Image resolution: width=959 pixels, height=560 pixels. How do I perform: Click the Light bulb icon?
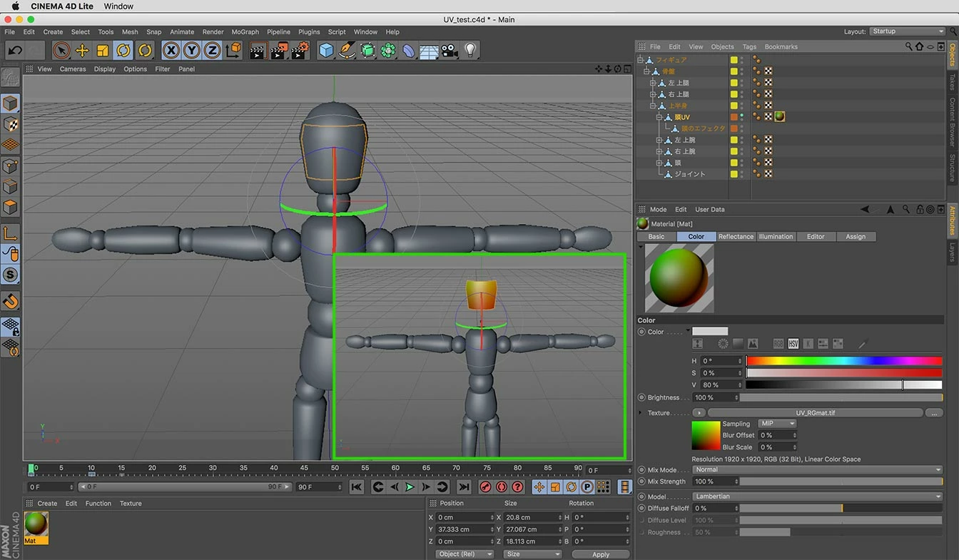[470, 50]
